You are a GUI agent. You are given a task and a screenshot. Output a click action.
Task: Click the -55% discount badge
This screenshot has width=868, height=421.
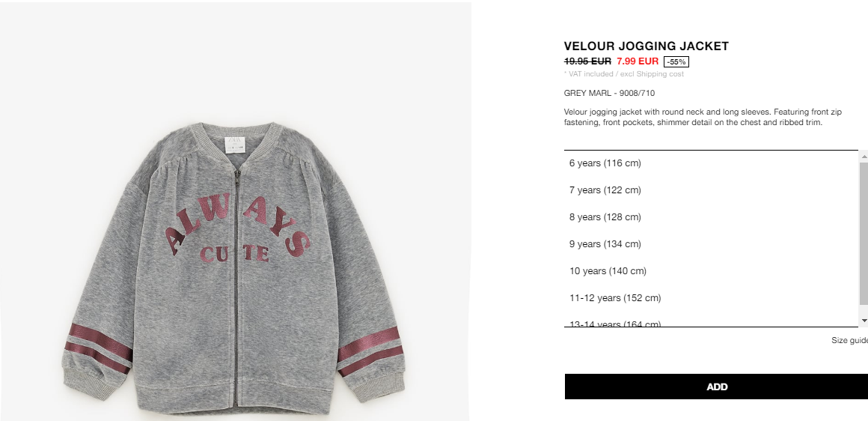coord(676,61)
